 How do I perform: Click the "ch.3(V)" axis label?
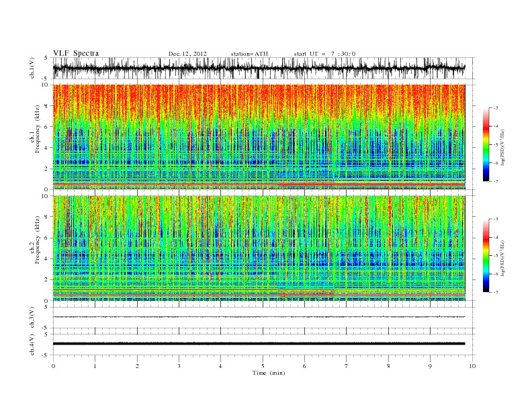coord(32,318)
